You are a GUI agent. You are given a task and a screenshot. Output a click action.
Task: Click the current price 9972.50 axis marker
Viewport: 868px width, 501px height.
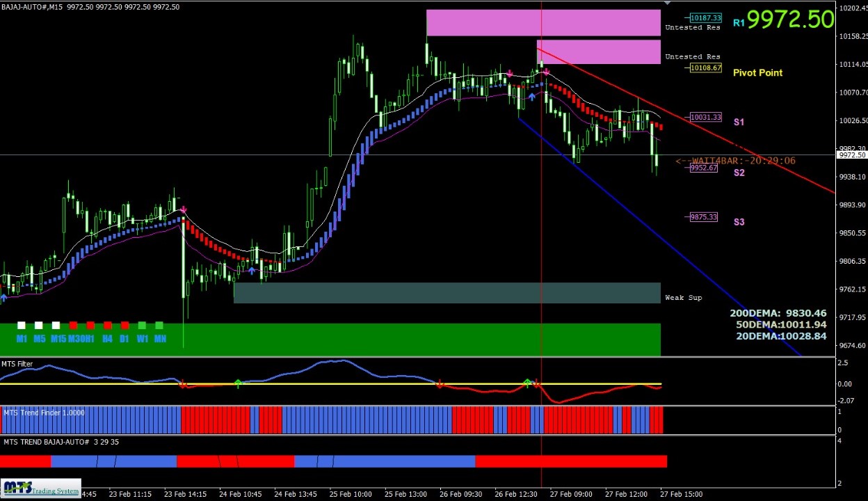point(852,155)
